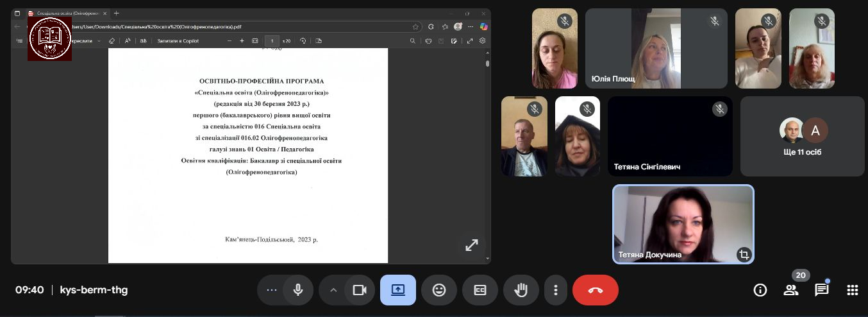Mute the microphone in the call bar
868x317 pixels.
(297, 290)
